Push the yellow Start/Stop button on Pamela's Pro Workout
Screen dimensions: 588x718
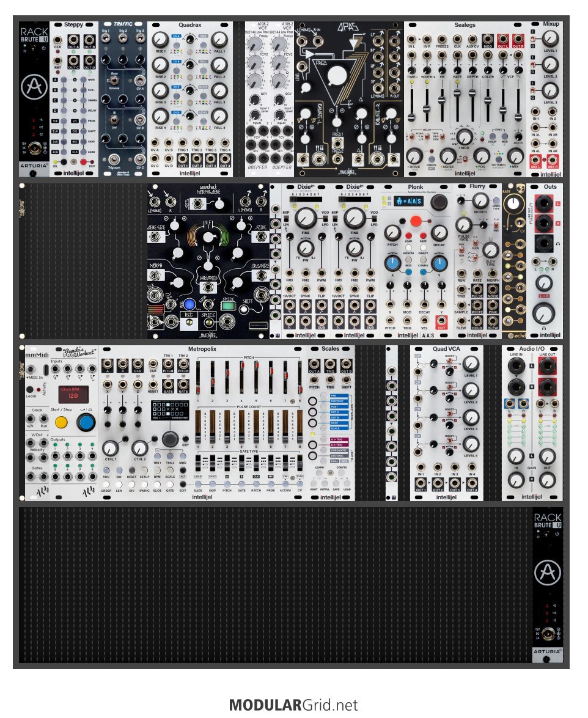61,422
